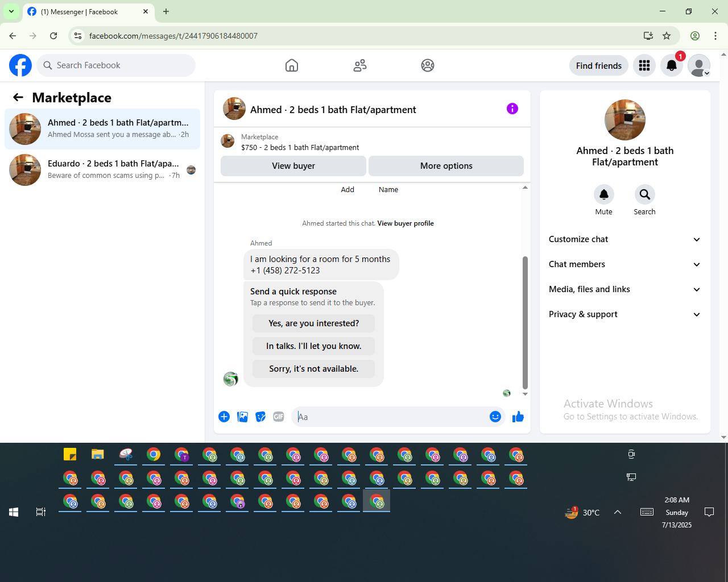Viewport: 728px width, 582px height.
Task: Open the Facebook logo home link
Action: tap(20, 65)
